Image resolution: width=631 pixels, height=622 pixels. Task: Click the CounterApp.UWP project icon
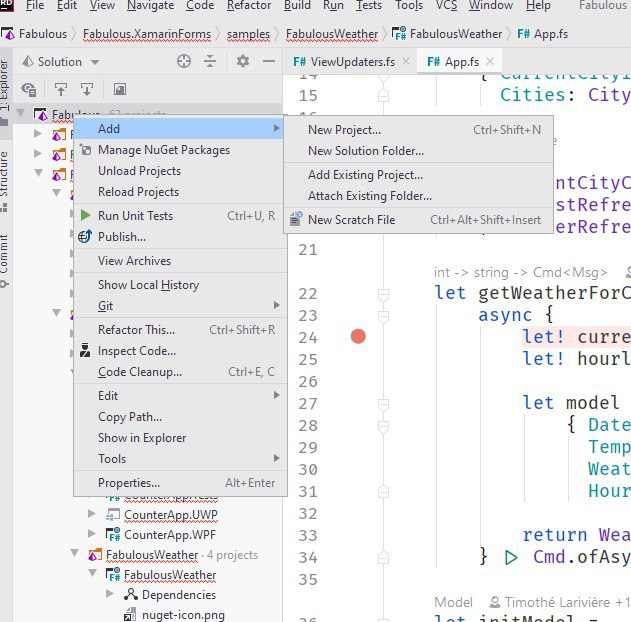113,514
